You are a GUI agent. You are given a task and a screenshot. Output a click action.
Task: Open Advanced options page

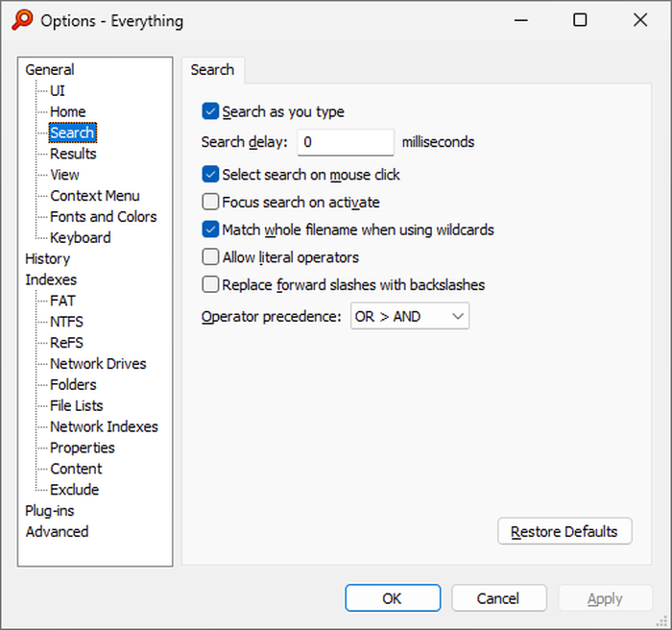57,532
